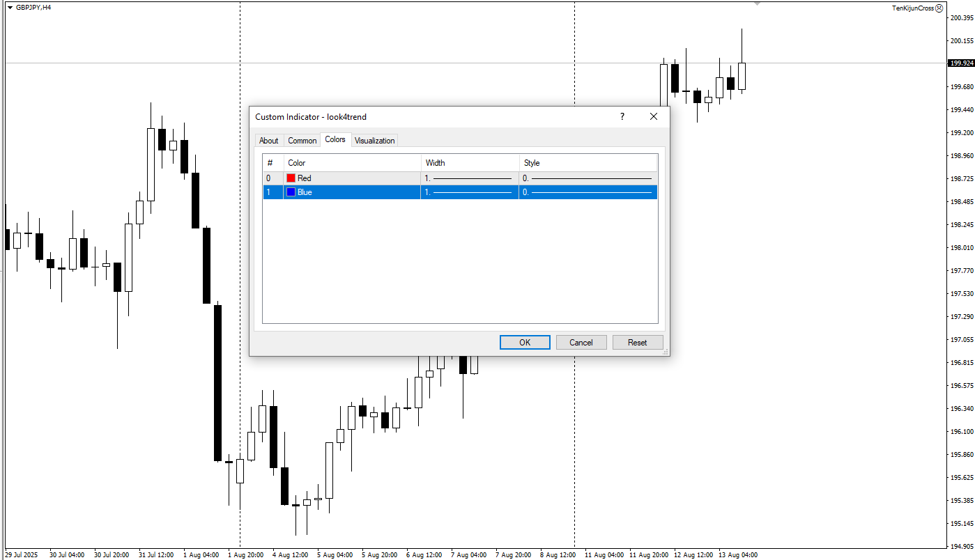Switch to the Common tab

click(302, 141)
